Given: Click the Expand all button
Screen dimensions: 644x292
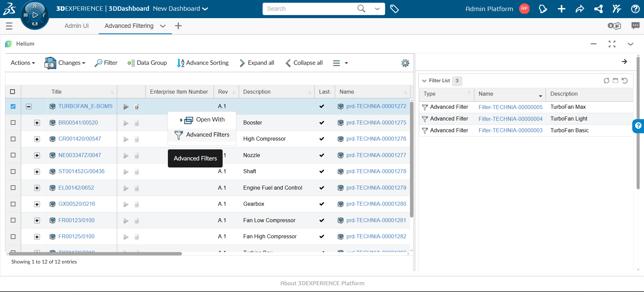Looking at the screenshot, I should (x=257, y=63).
